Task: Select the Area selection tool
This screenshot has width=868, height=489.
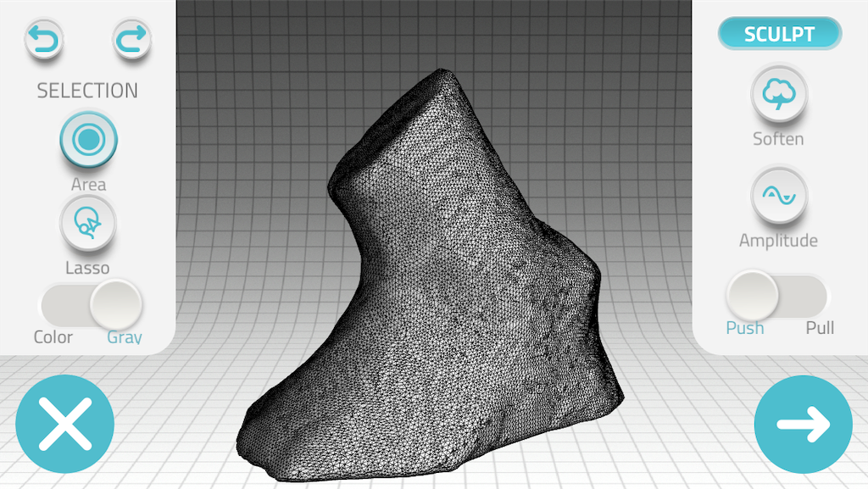Action: [x=88, y=139]
